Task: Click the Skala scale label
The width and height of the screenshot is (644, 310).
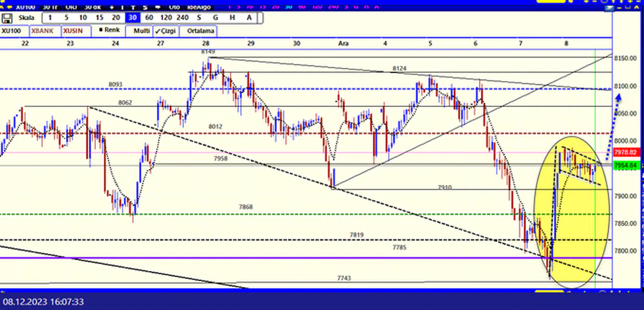Action: point(26,18)
